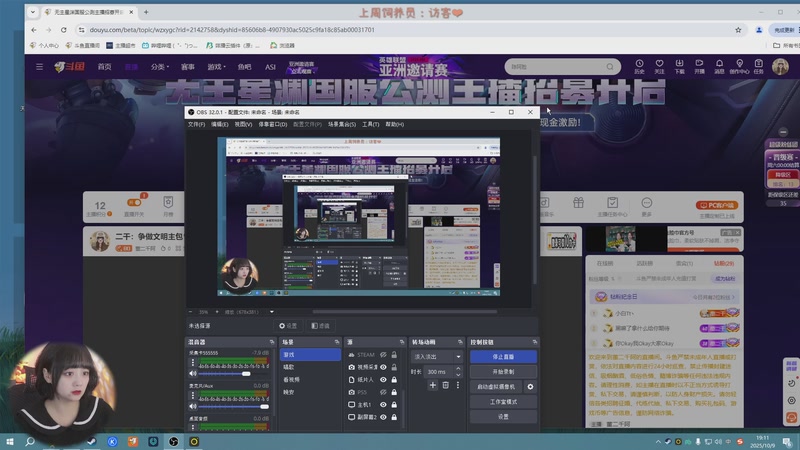Viewport: 800px width, 450px height.
Task: Open the OBS 场景集合(S) menu
Action: pos(342,124)
